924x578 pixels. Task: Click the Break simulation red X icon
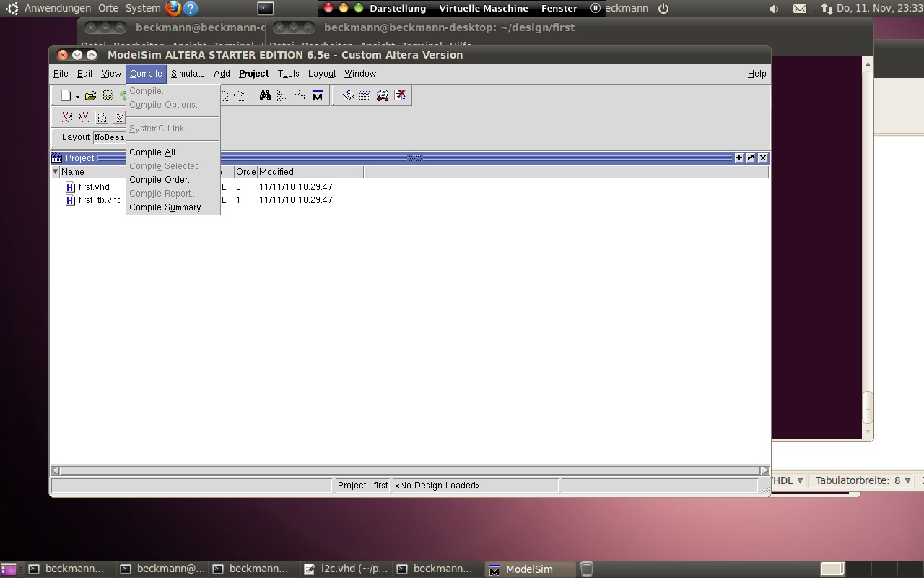[x=401, y=95]
